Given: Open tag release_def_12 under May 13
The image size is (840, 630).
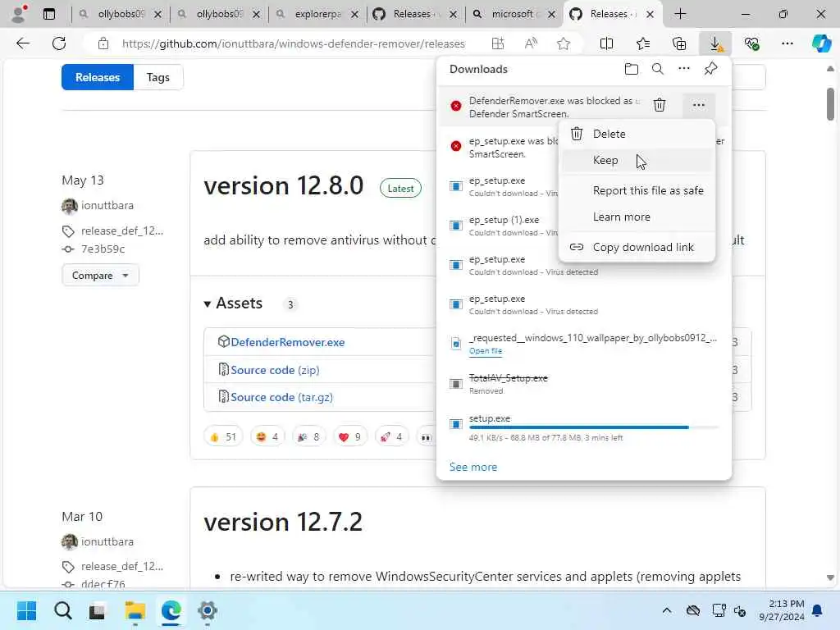Looking at the screenshot, I should (122, 231).
